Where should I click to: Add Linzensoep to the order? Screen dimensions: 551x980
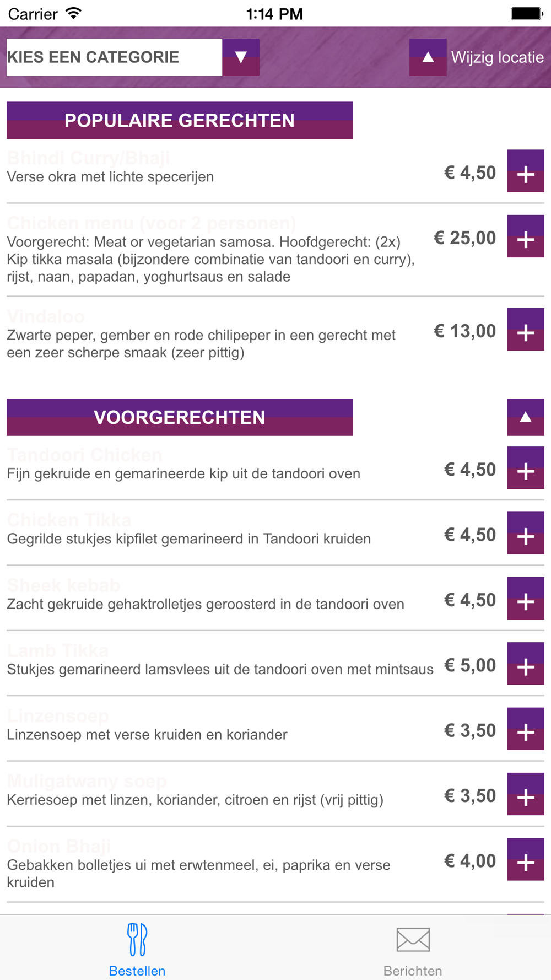coord(525,729)
